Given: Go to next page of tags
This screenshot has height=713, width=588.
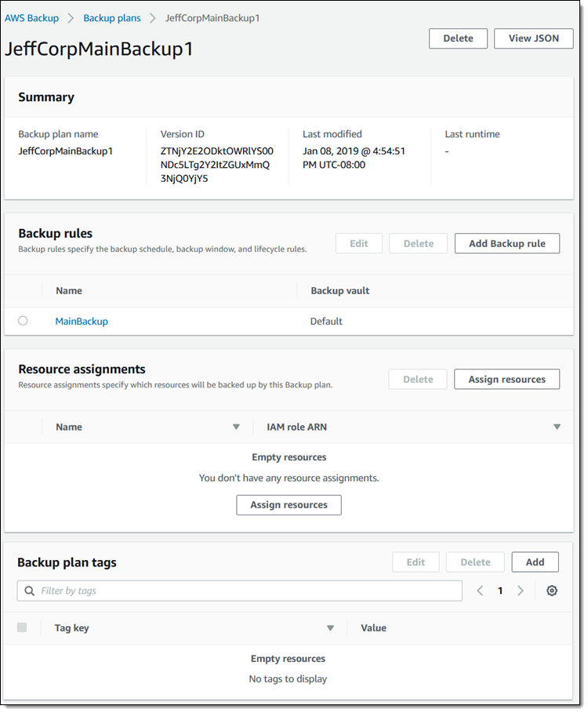Looking at the screenshot, I should pos(520,591).
